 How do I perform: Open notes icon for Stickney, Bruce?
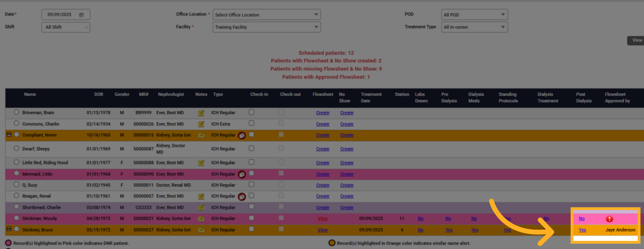coord(201,230)
